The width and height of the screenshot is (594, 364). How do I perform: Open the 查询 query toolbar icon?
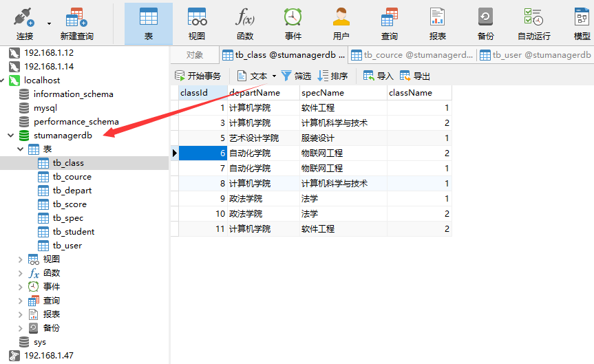[x=389, y=24]
